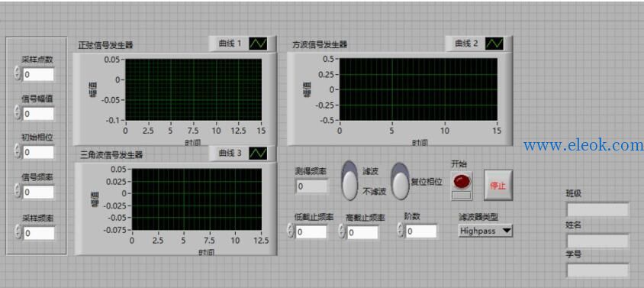Click the 曲线 3 legend label

click(230, 154)
